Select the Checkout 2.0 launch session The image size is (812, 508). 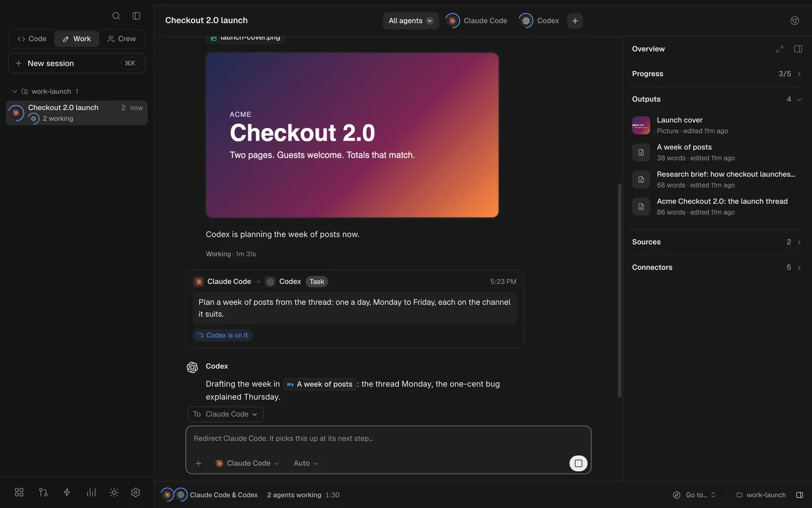point(77,113)
